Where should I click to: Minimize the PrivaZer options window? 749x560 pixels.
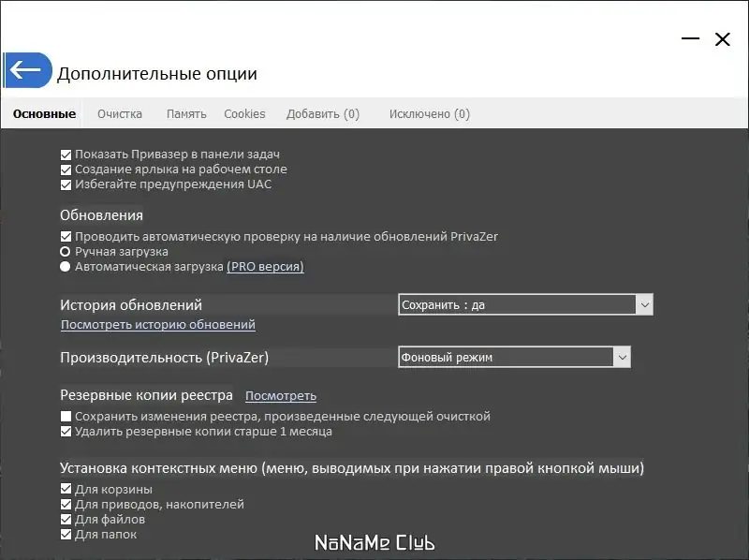pos(691,39)
